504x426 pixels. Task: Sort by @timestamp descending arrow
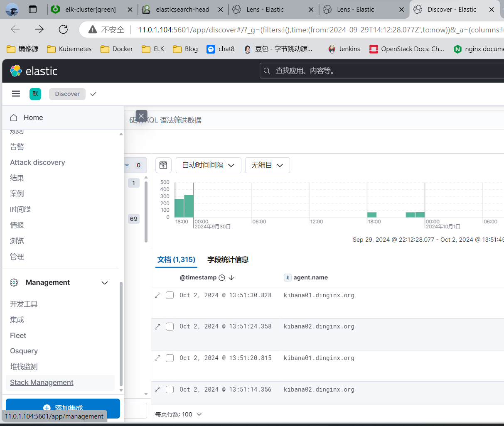(x=231, y=278)
